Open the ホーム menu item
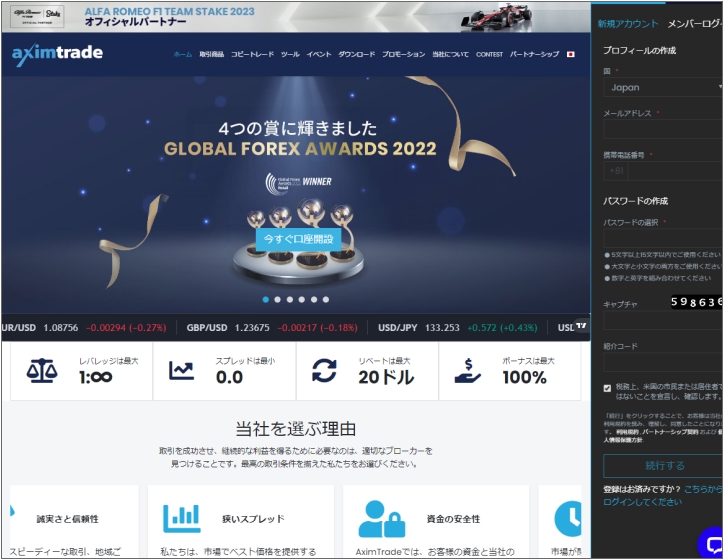The height and width of the screenshot is (559, 723). click(x=183, y=54)
